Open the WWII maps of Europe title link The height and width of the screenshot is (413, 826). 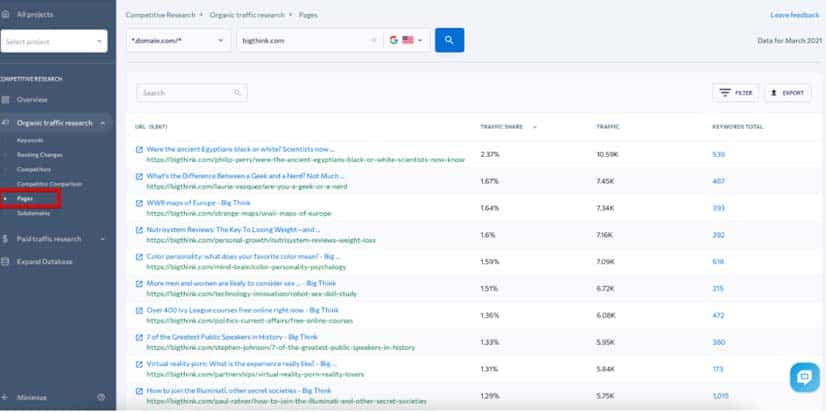coord(199,203)
